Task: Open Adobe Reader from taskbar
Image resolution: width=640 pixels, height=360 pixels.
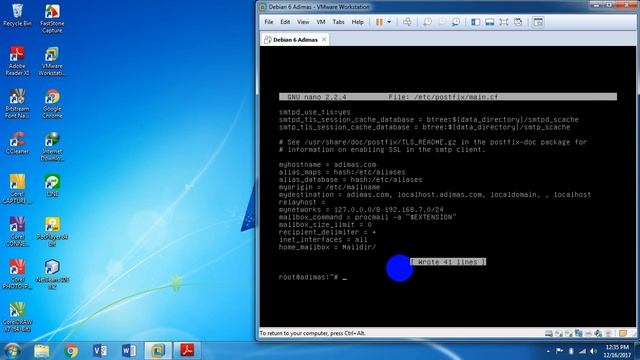Action: click(x=187, y=351)
